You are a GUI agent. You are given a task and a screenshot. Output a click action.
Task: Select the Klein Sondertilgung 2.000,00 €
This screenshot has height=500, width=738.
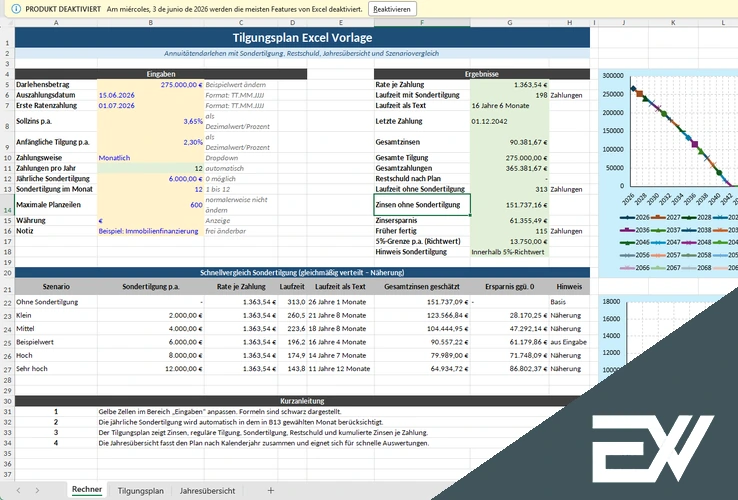(151, 315)
